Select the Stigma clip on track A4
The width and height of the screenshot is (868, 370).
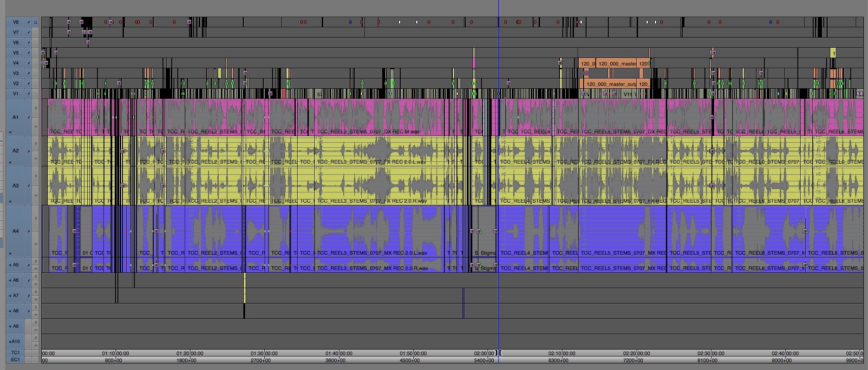(x=487, y=231)
